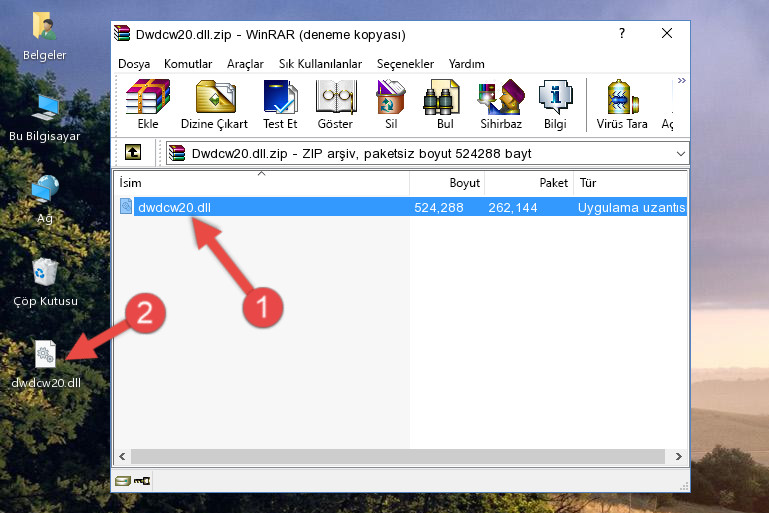Click the 262,144 packed value
Viewport: 769px width, 513px height.
click(x=513, y=207)
